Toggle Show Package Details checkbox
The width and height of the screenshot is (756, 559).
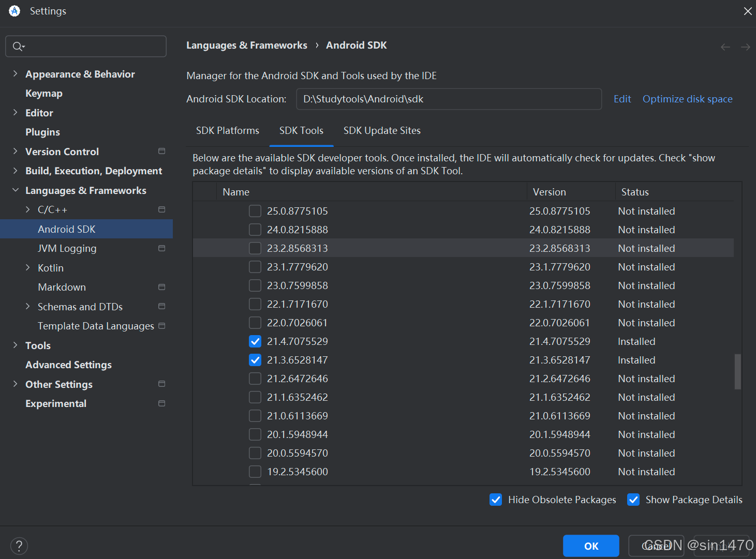(633, 500)
